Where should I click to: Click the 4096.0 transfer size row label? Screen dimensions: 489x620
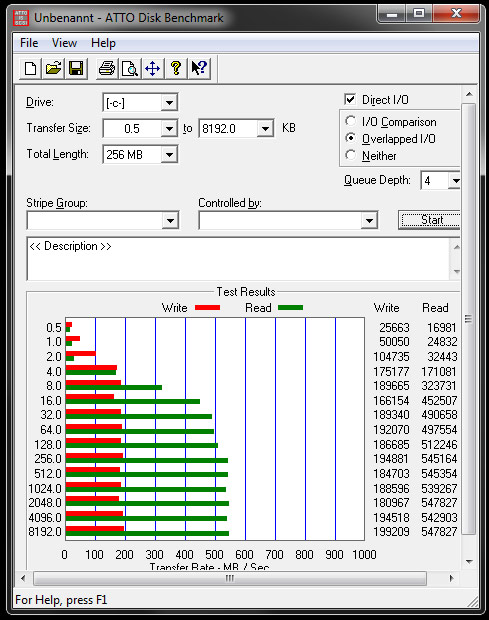point(45,518)
